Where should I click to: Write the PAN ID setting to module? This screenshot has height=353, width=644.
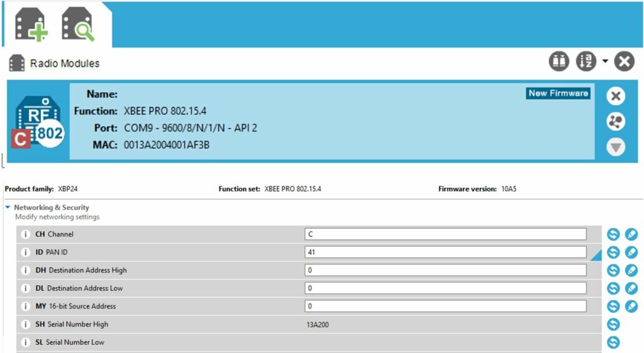point(631,253)
